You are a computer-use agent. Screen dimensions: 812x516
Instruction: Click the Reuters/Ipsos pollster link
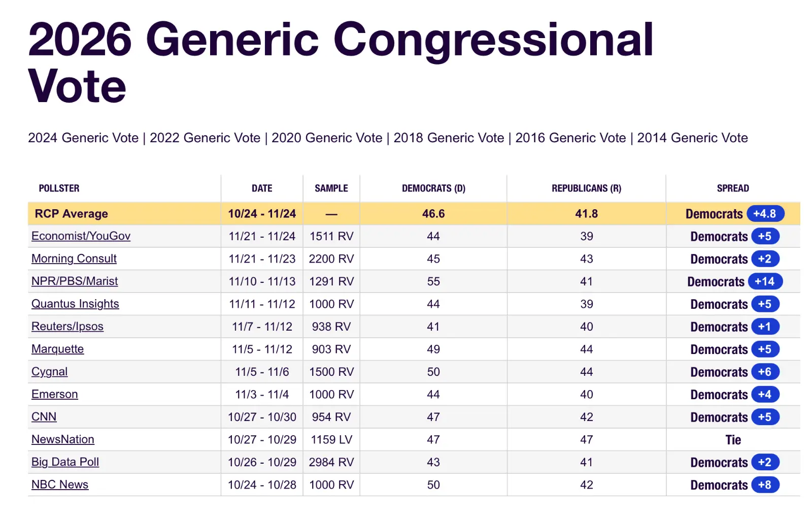tap(67, 327)
